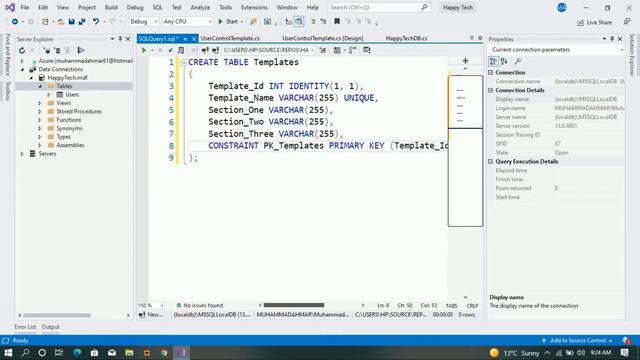Pin the Server Explorer panel

(x=120, y=39)
